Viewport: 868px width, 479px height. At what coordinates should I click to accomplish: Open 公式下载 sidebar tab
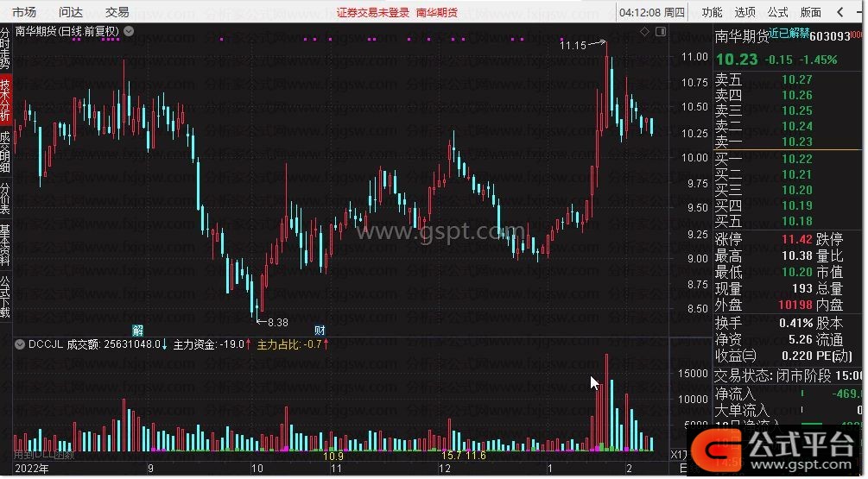point(5,297)
